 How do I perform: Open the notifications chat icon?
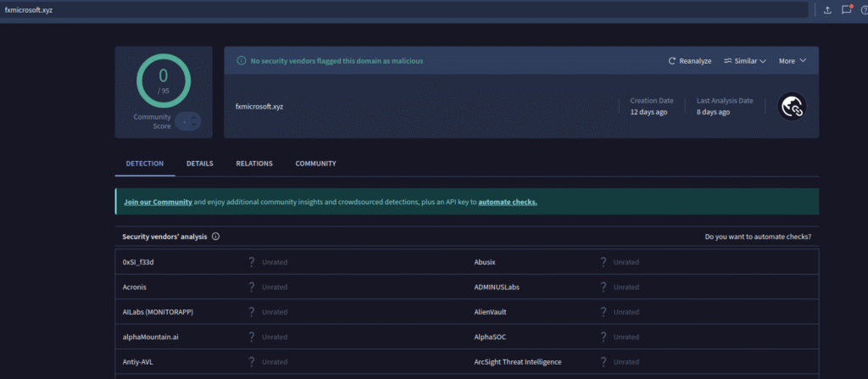847,9
